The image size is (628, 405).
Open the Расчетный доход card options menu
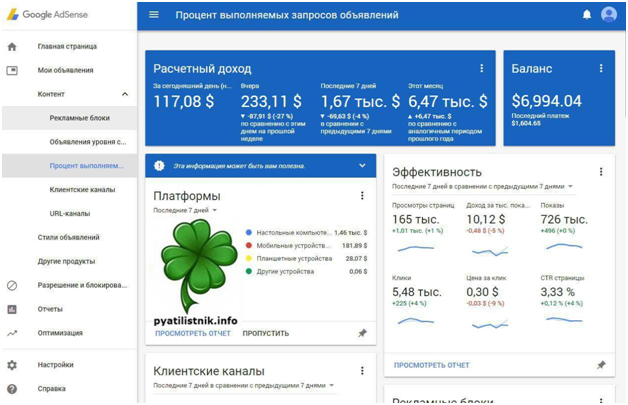click(x=481, y=69)
